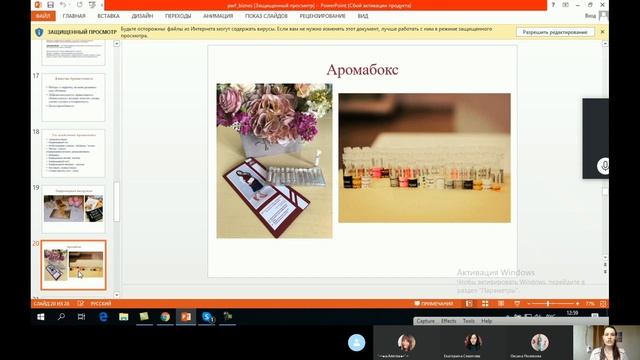Open Tools menu in capture tool window

[469, 321]
